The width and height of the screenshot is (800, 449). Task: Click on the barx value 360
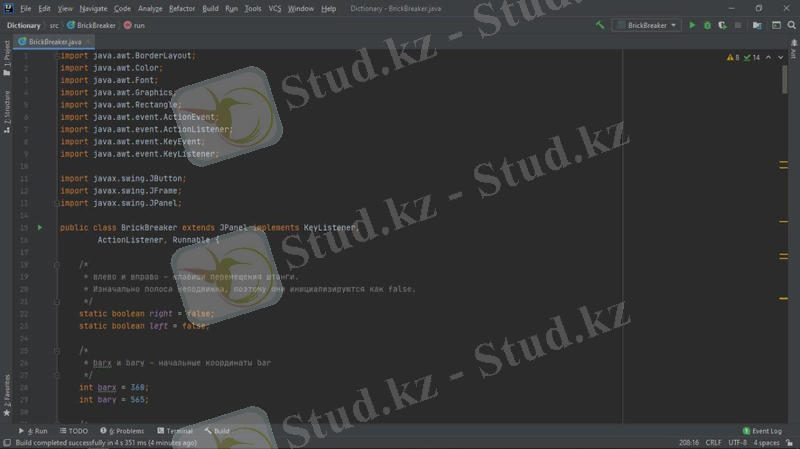coord(137,388)
